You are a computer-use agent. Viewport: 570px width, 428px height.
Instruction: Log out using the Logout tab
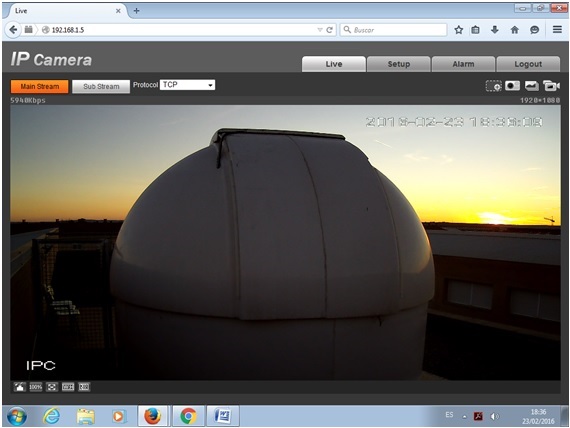(x=528, y=64)
